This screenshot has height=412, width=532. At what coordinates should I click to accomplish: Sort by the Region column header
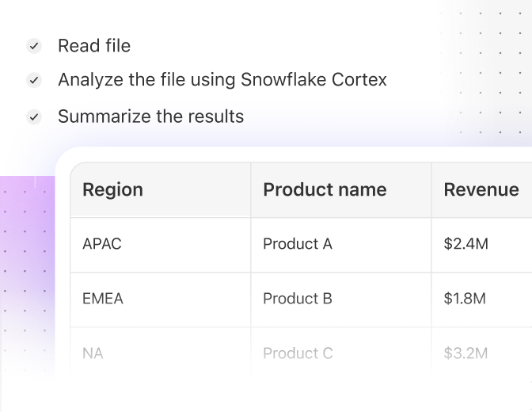pyautogui.click(x=161, y=189)
